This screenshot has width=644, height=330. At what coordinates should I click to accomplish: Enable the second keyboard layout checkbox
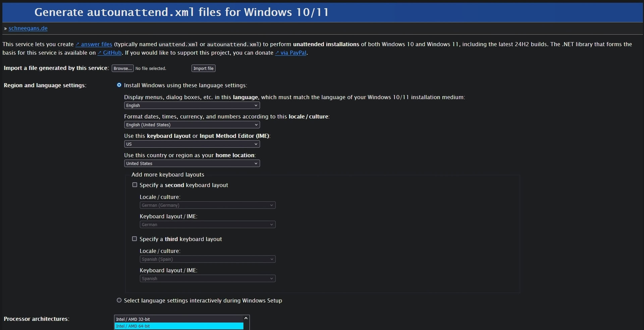pos(135,185)
